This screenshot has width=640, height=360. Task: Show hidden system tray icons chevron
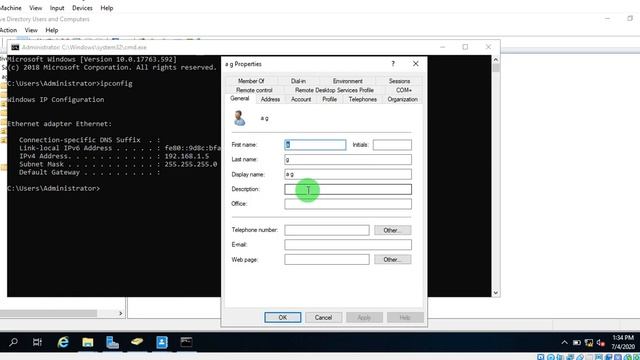pyautogui.click(x=564, y=342)
